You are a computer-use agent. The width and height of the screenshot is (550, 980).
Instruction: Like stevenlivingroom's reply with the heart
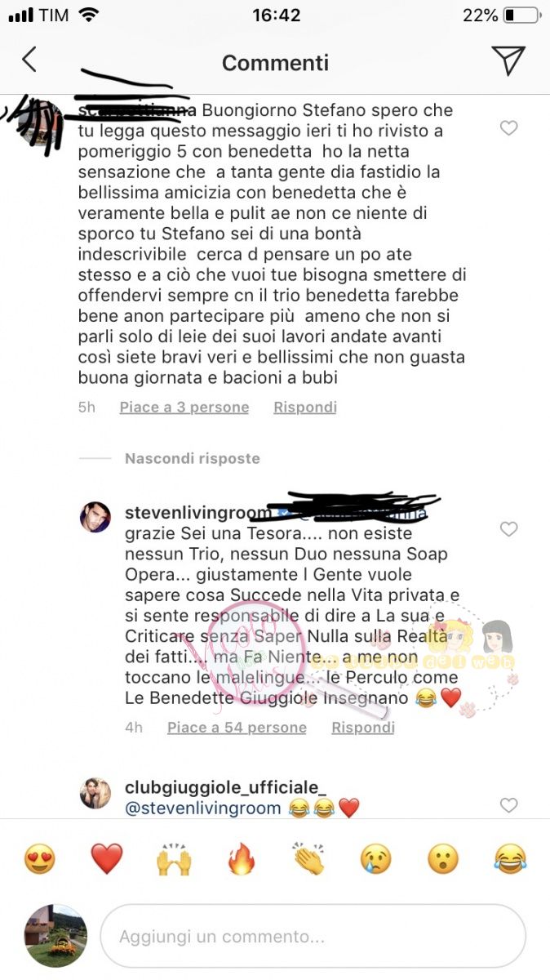pos(508,529)
